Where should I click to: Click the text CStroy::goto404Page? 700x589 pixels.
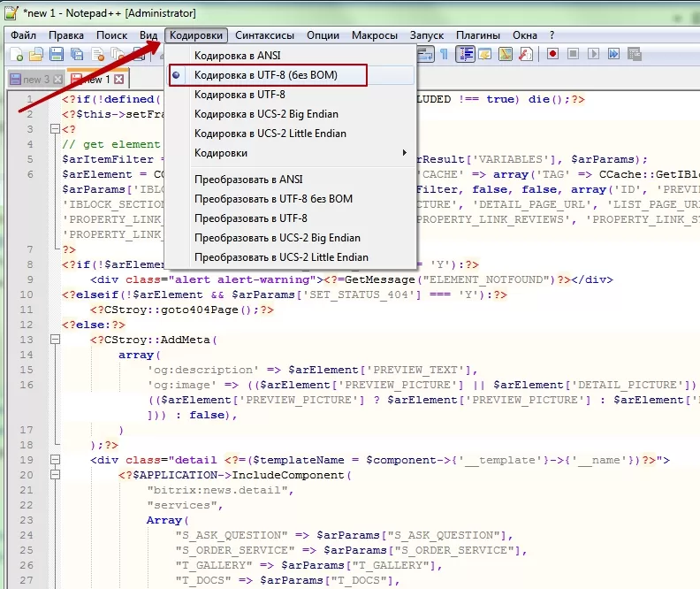171,310
